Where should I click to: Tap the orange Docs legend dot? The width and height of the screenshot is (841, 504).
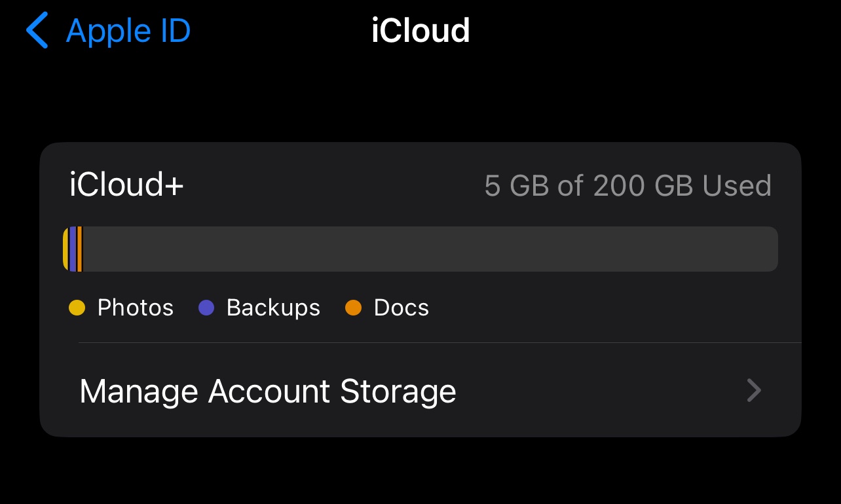(x=354, y=308)
